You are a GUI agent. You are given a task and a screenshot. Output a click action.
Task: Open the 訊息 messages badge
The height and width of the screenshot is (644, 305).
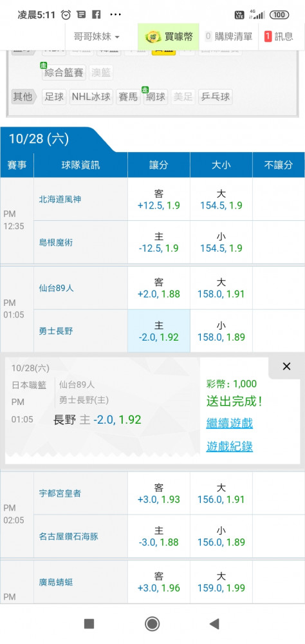(279, 37)
